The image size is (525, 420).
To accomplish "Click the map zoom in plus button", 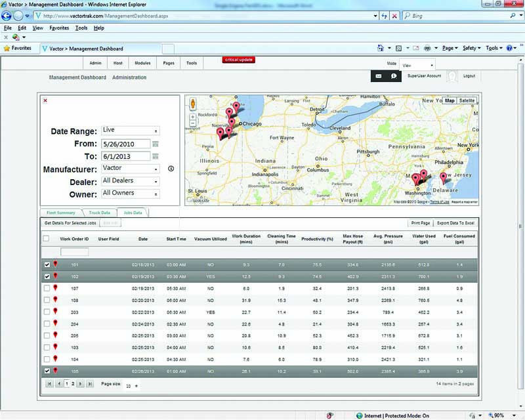I will point(193,117).
